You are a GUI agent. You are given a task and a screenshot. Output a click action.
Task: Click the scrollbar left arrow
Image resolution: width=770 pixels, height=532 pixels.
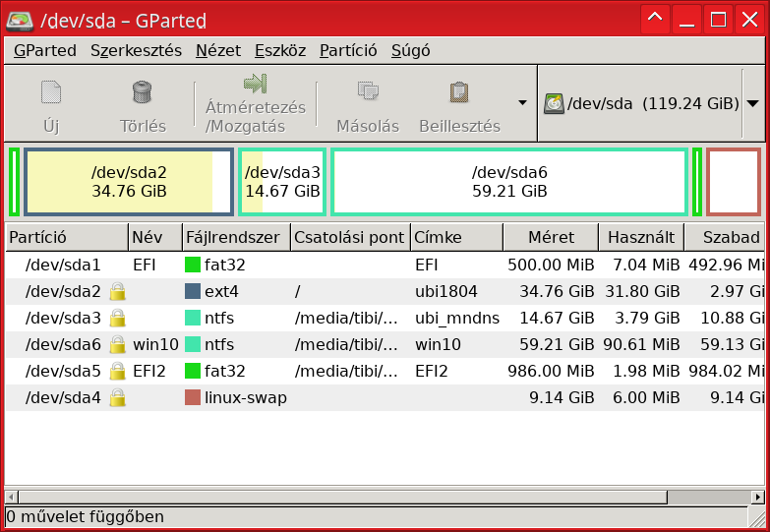tap(12, 498)
